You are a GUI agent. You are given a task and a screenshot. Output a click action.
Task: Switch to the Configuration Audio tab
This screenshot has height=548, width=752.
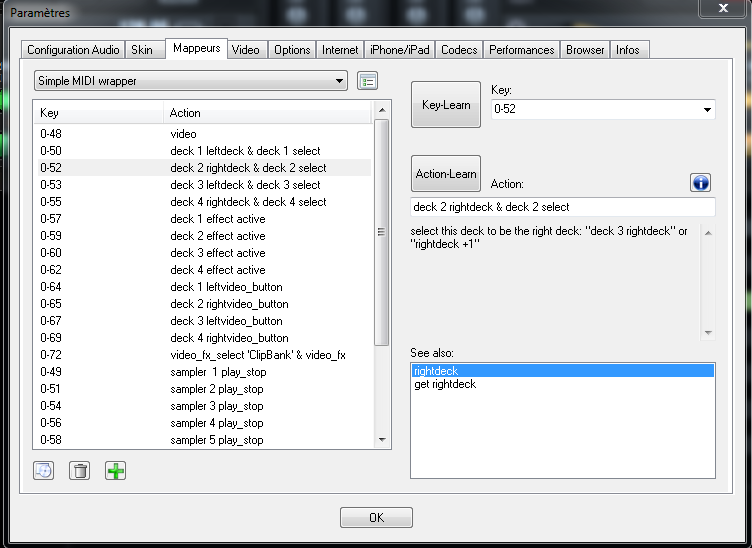coord(73,49)
